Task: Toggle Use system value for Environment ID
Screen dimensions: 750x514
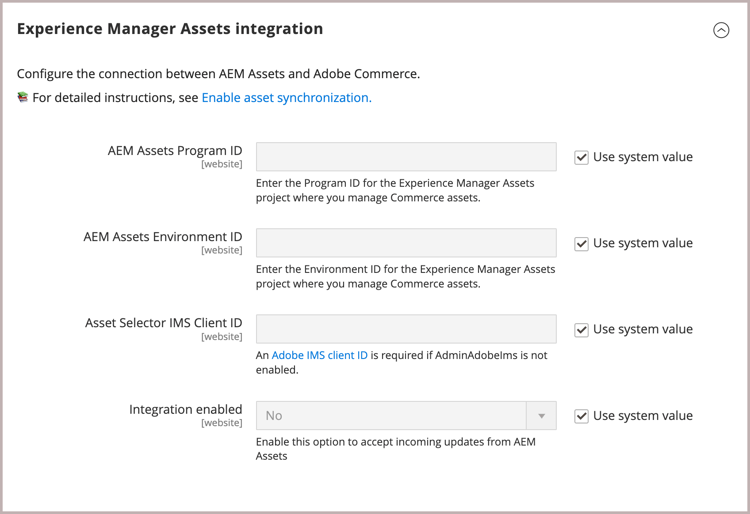Action: [x=581, y=243]
